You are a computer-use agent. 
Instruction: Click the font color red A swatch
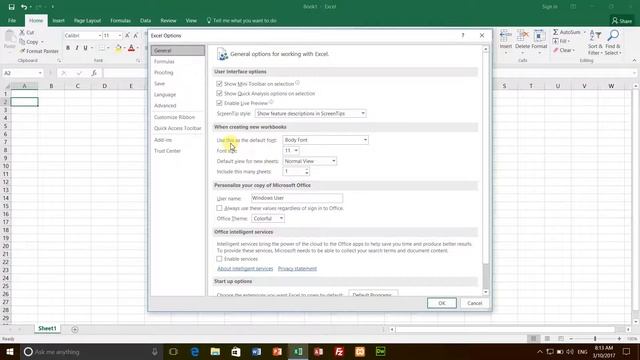coord(131,49)
